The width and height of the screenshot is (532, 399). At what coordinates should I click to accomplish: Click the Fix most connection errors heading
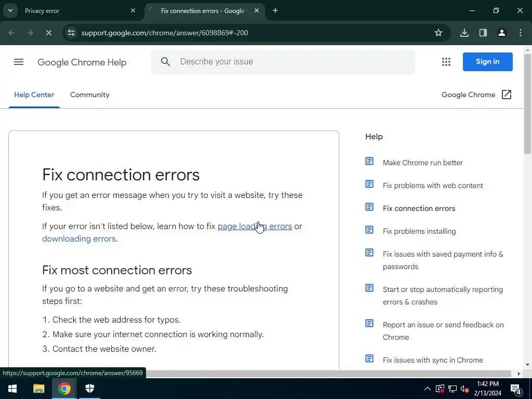117,270
